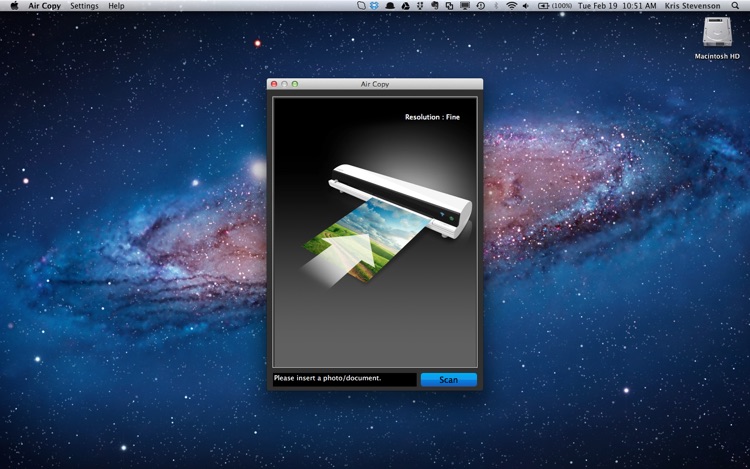
Task: Click the volume speaker icon
Action: point(526,6)
